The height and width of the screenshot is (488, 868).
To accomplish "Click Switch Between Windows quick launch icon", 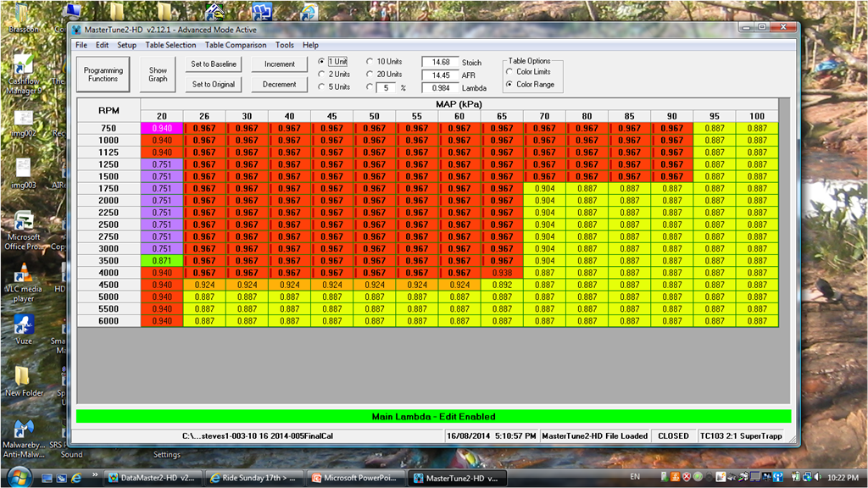I will click(61, 478).
